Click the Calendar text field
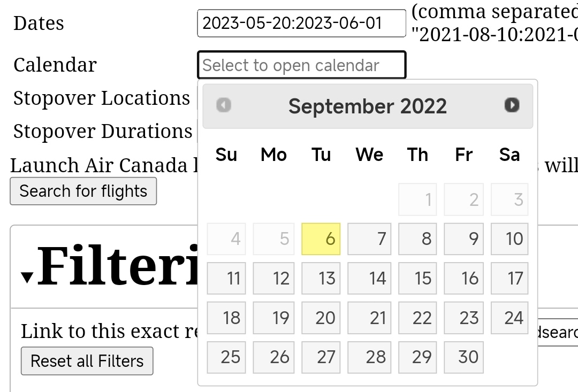 click(x=301, y=65)
